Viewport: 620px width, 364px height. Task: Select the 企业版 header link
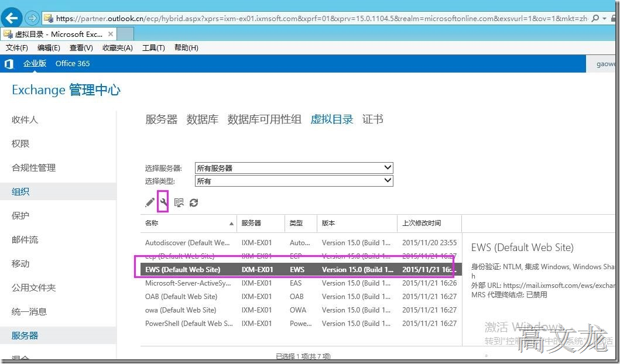click(35, 63)
